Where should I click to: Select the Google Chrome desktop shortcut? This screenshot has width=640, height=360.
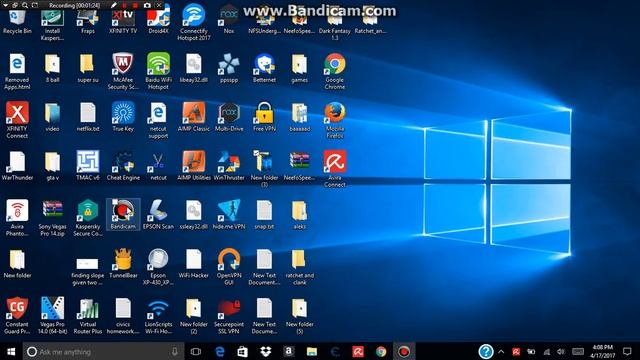(x=335, y=71)
